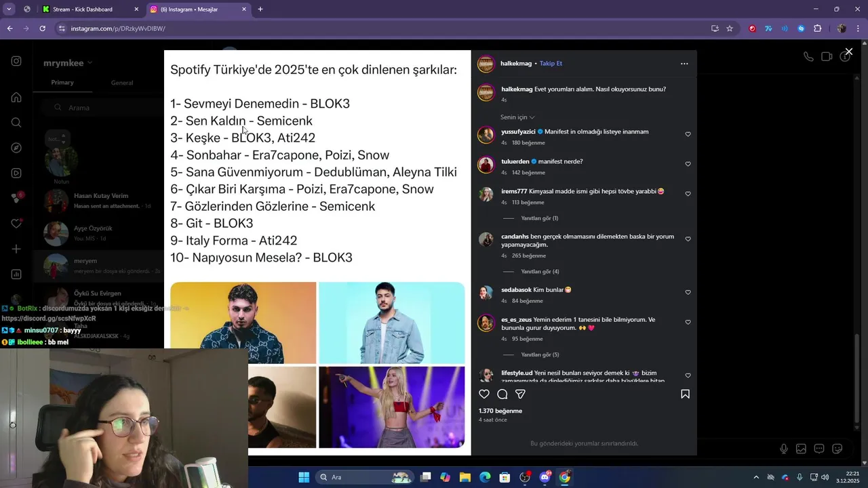Image resolution: width=868 pixels, height=488 pixels.
Task: Select the Instagram Mesajlar browser tab
Action: click(197, 9)
